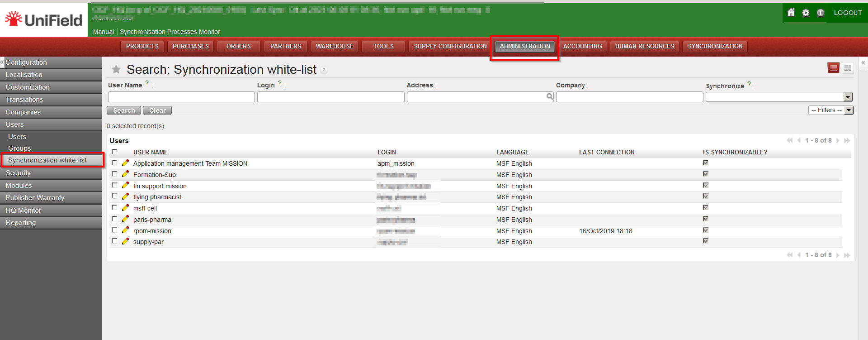Open the WAREHOUSE menu
This screenshot has width=868, height=340.
335,46
